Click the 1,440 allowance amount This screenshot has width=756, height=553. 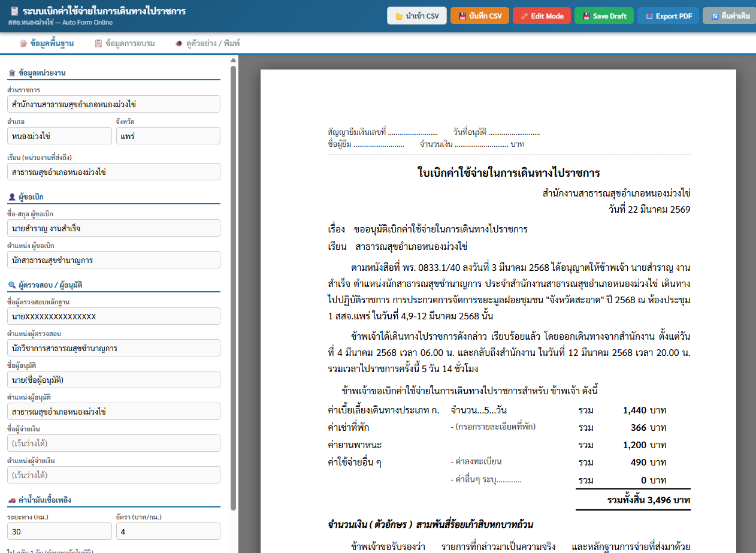tap(634, 410)
